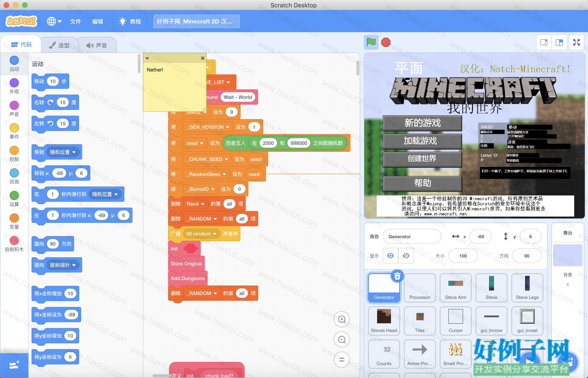Enter full screen stage mode
Image resolution: width=588 pixels, height=378 pixels.
click(577, 43)
